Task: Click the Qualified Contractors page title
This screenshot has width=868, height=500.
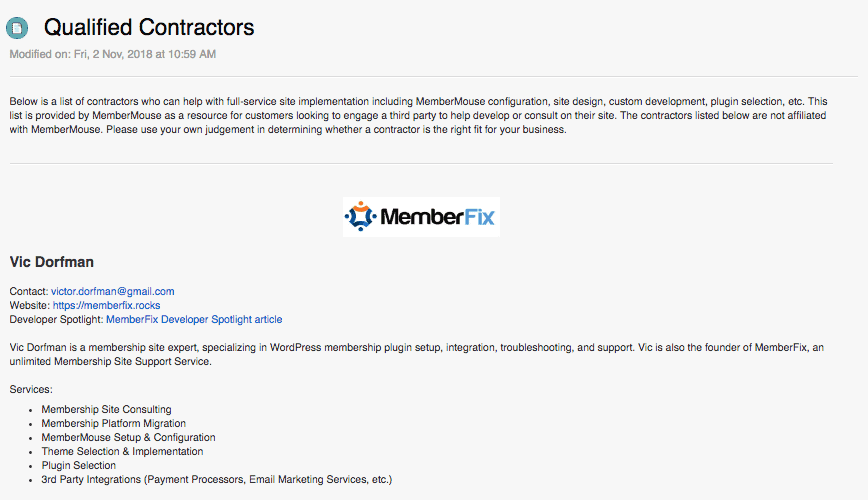Action: [x=148, y=28]
